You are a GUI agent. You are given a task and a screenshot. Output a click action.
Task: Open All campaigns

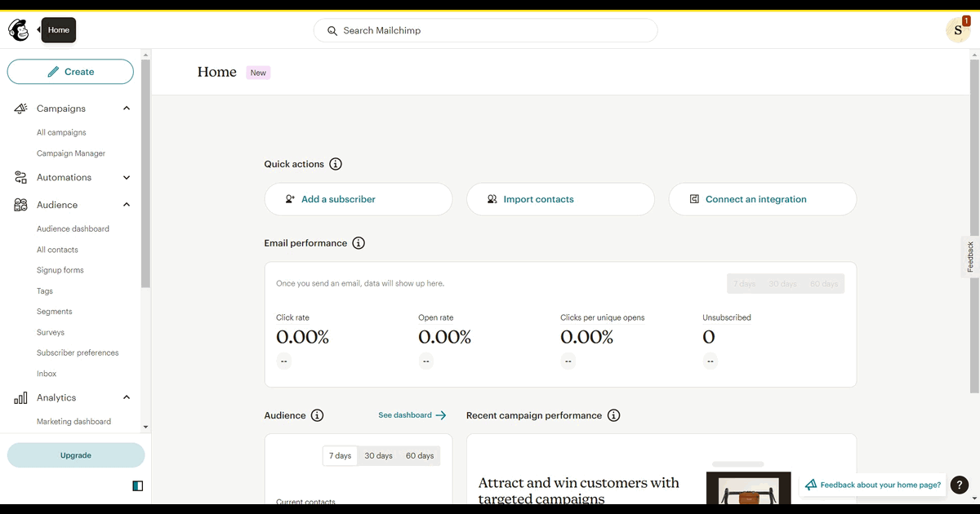(x=61, y=132)
